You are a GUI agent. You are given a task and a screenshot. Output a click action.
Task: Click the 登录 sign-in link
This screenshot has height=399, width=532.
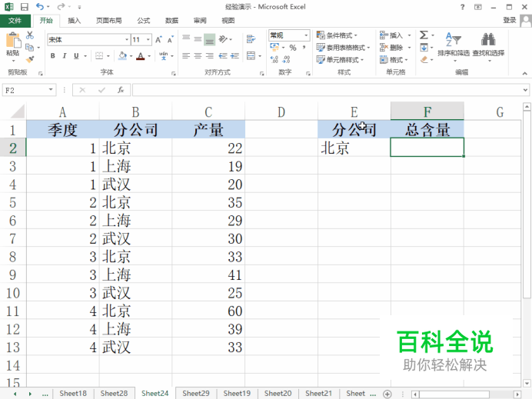pyautogui.click(x=509, y=20)
